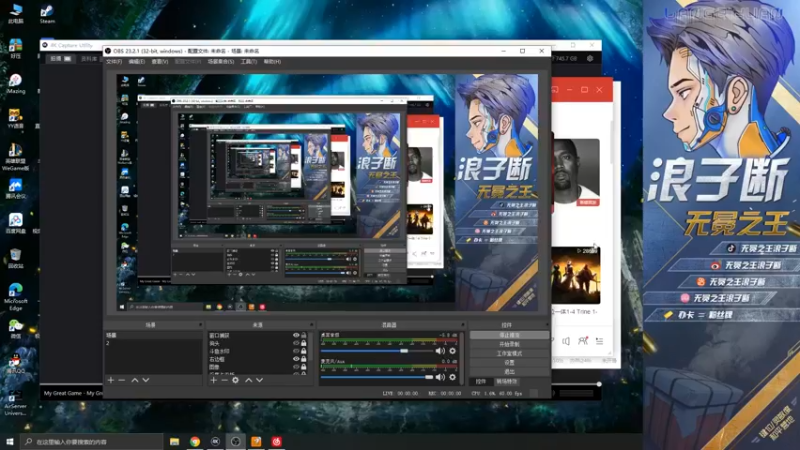
Task: Open desktop audio settings gear in mixer
Action: pyautogui.click(x=452, y=351)
